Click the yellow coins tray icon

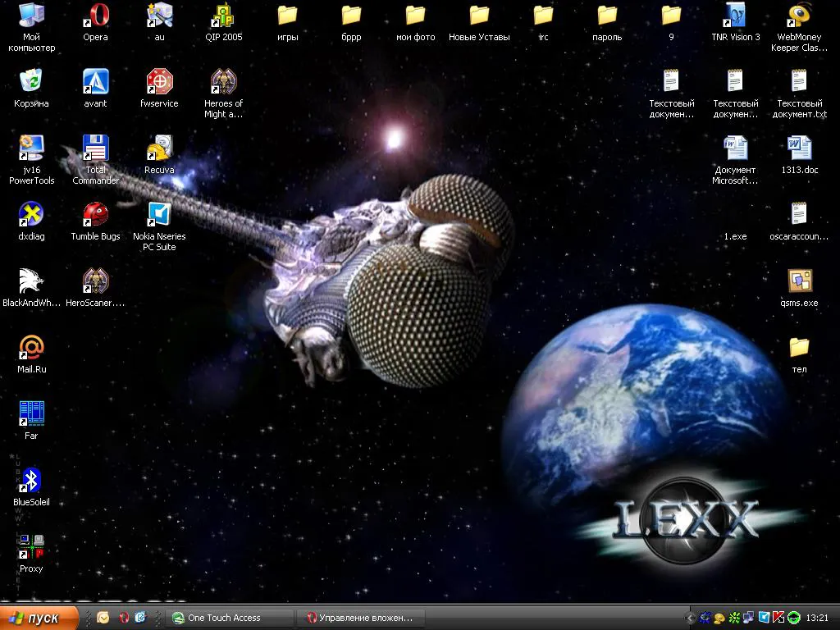719,618
